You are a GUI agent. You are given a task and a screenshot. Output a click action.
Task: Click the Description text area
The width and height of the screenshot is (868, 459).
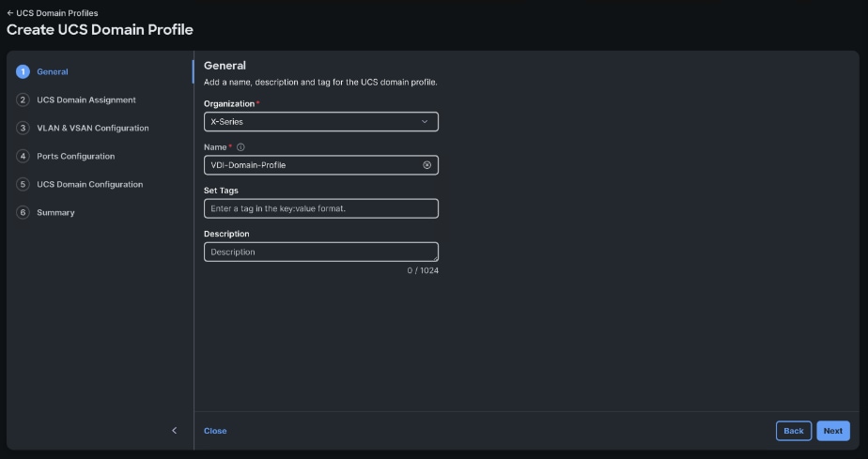click(321, 252)
